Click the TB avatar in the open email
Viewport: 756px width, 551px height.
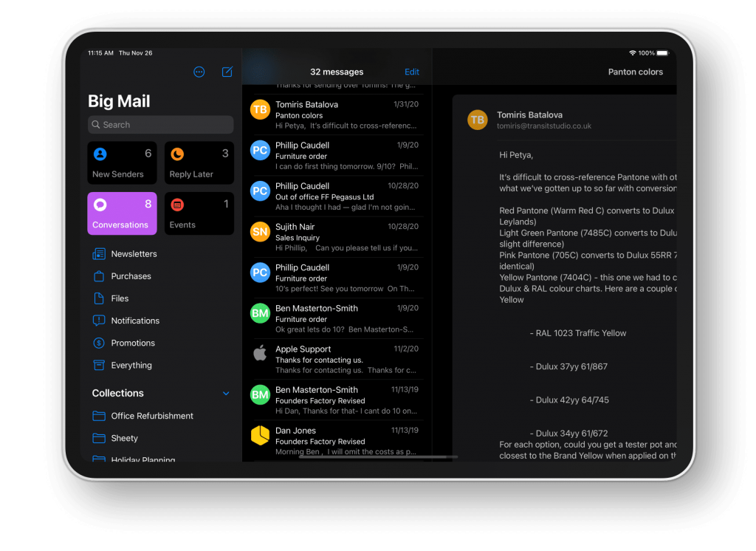point(478,120)
